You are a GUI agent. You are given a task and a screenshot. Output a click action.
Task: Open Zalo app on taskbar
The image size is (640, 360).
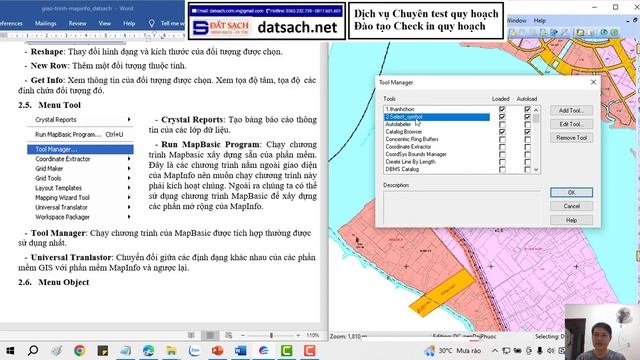click(194, 350)
